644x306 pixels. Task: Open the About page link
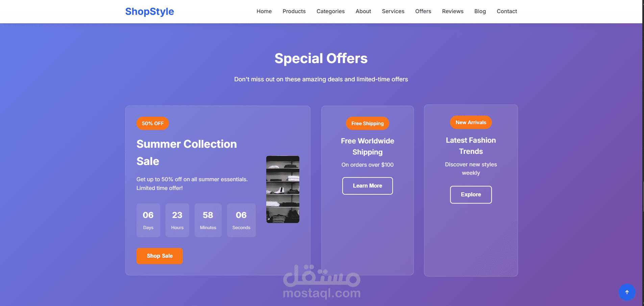tap(363, 11)
